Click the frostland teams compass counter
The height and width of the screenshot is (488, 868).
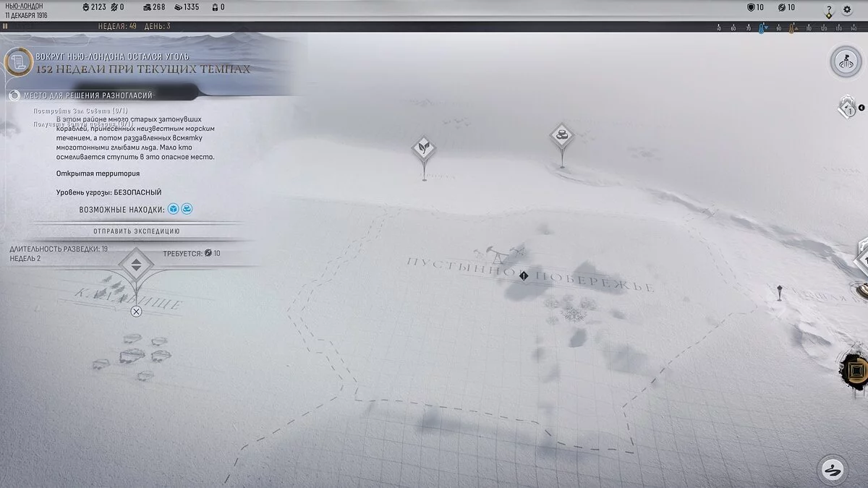pos(786,7)
